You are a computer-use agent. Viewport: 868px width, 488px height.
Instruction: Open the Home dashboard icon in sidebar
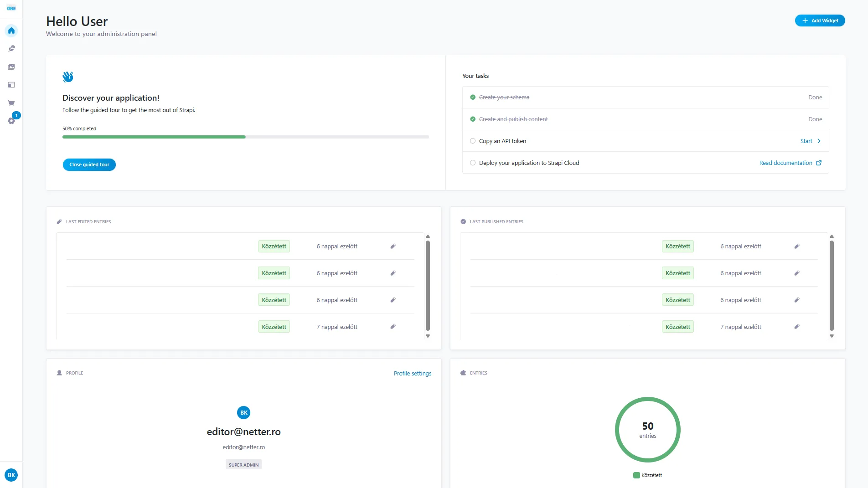tap(11, 31)
